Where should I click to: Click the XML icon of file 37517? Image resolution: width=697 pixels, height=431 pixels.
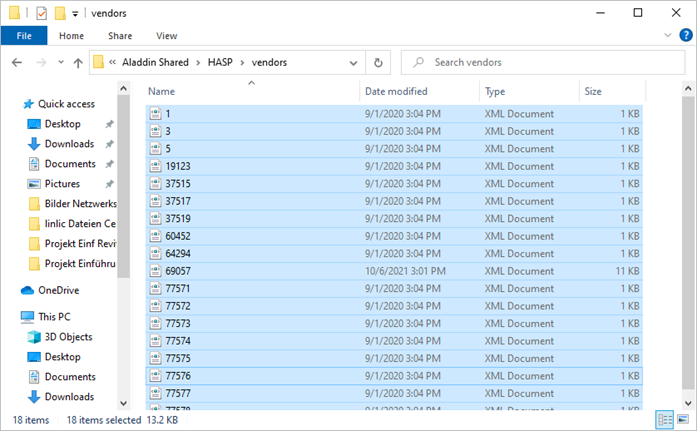point(155,201)
